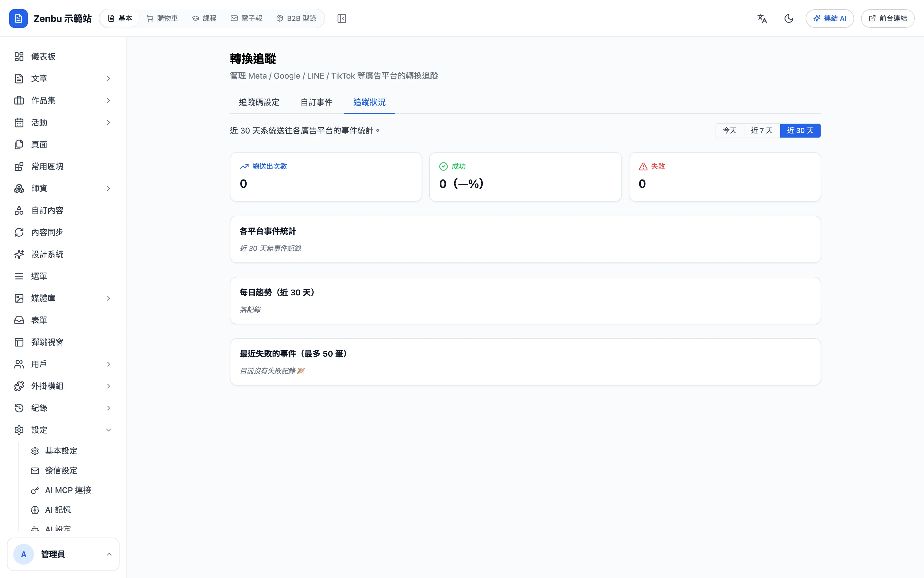This screenshot has width=924, height=578.
Task: Click the 轉換追蹤 page title
Action: [x=253, y=59]
